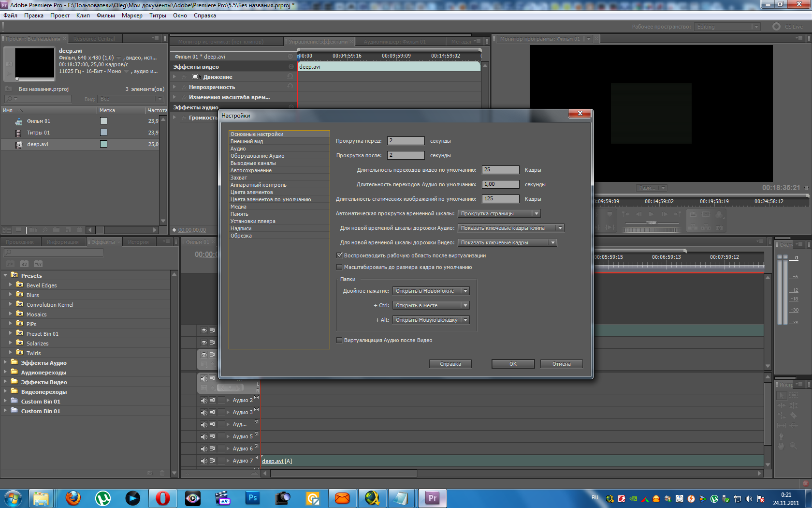Open audio track keyframes dropdown
The width and height of the screenshot is (812, 508).
click(511, 228)
